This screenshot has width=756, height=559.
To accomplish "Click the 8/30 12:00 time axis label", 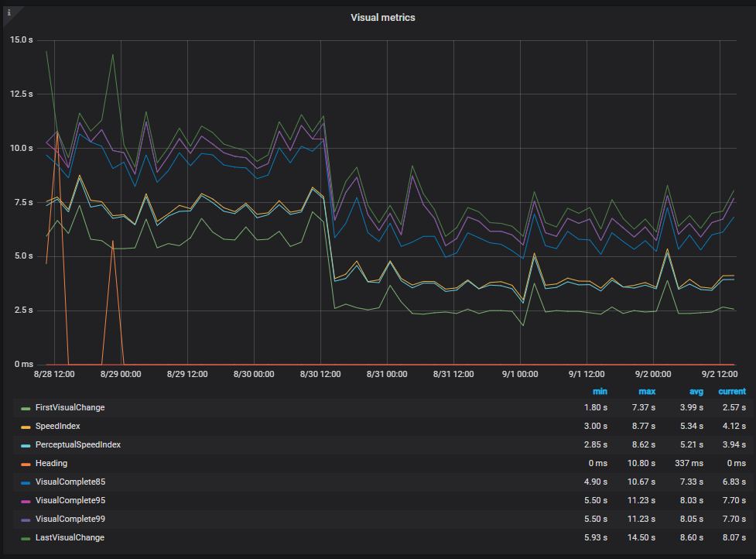I will (320, 374).
